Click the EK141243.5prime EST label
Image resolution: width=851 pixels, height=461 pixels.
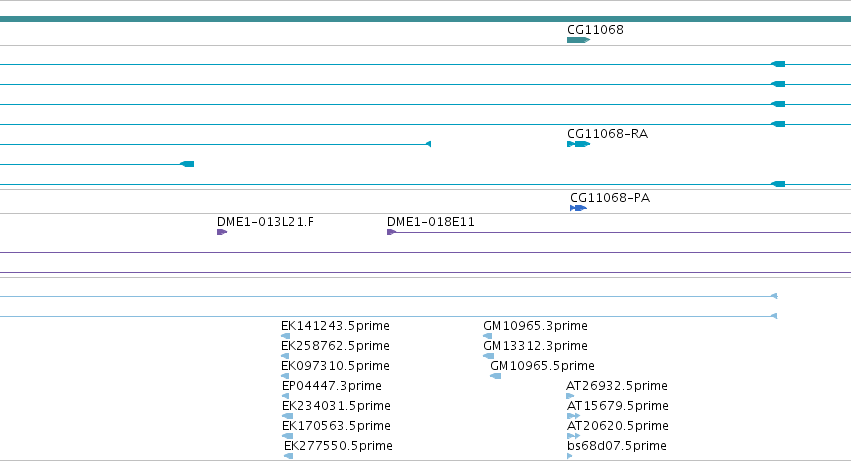point(335,326)
